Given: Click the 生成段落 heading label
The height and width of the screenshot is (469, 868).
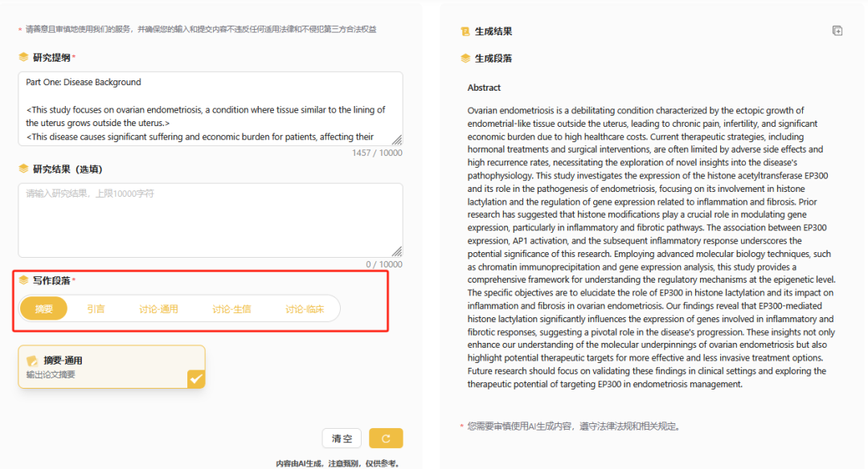Looking at the screenshot, I should tap(493, 58).
